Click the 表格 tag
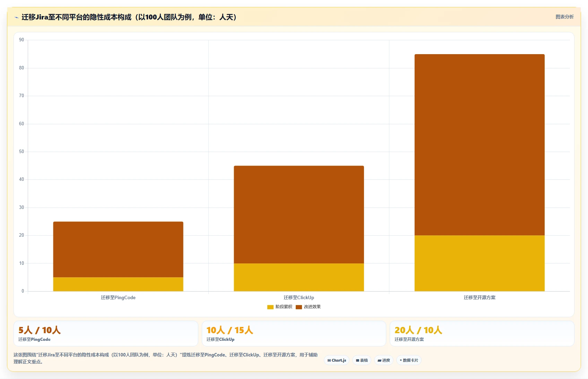 pos(362,360)
